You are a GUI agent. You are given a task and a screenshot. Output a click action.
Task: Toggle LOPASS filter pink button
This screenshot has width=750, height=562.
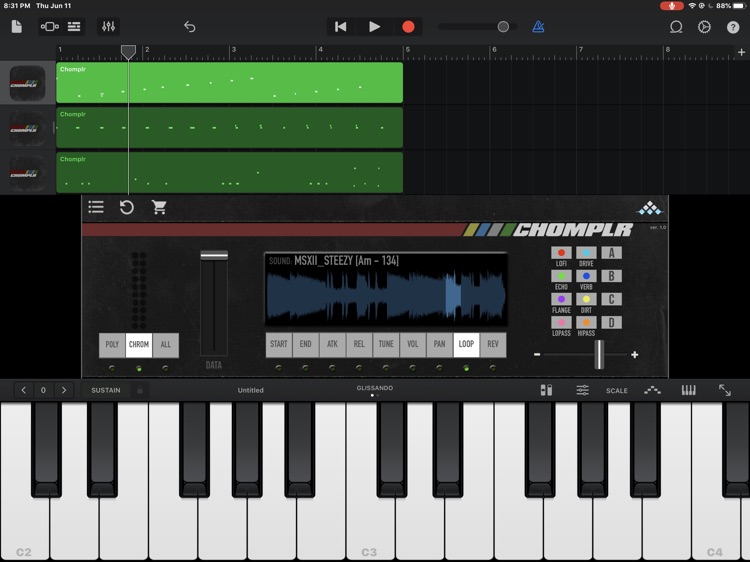point(561,322)
